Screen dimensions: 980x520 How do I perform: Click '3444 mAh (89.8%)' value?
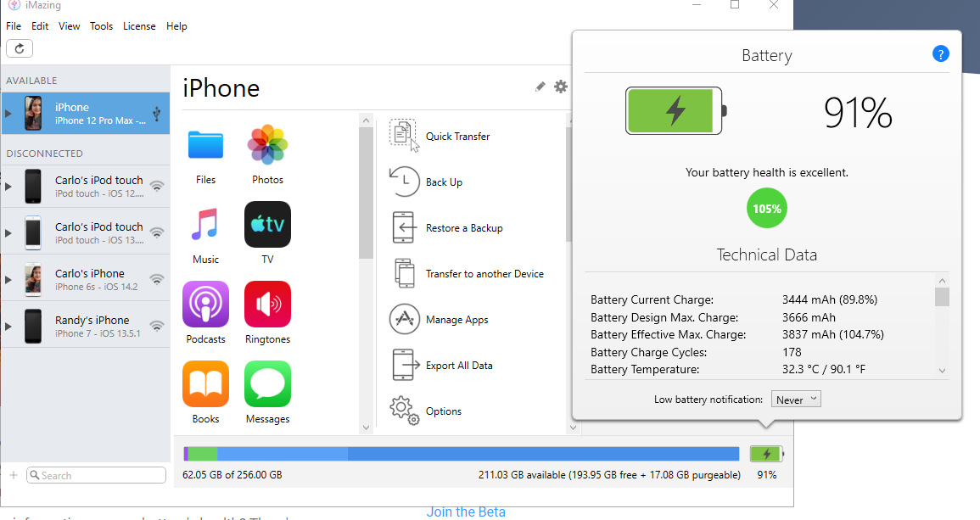tap(829, 300)
